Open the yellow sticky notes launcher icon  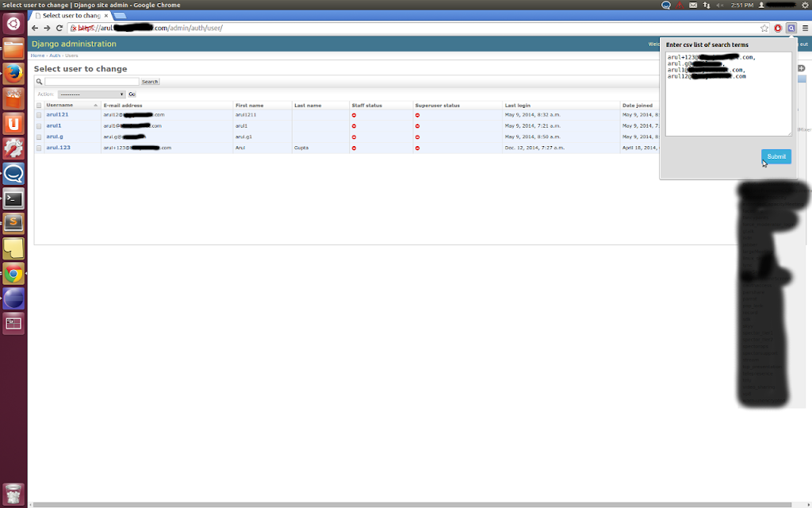(13, 248)
